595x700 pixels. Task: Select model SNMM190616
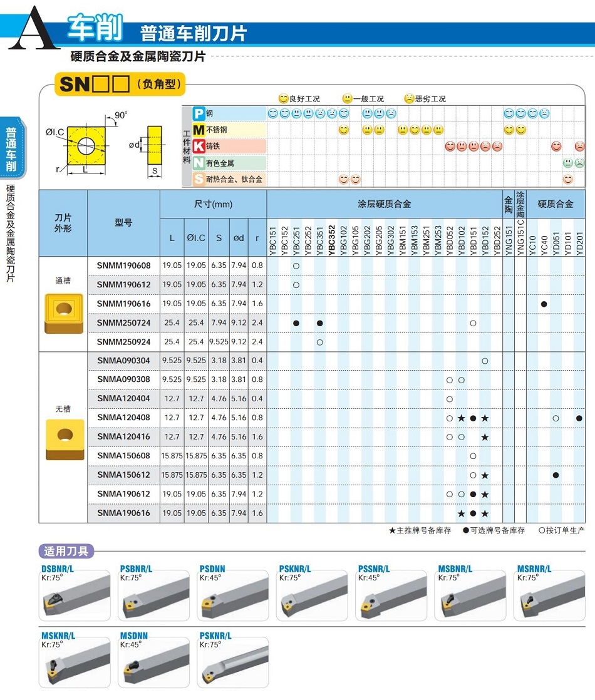pyautogui.click(x=124, y=304)
